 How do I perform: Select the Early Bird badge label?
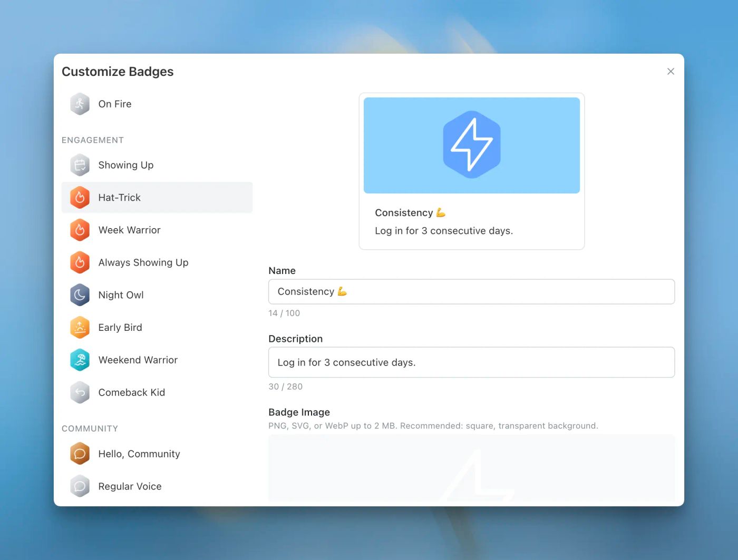pyautogui.click(x=120, y=328)
